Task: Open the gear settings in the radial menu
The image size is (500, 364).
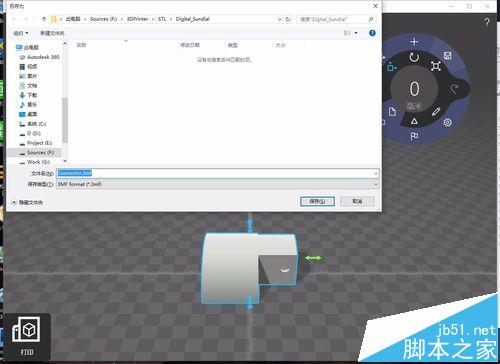Action: (447, 122)
